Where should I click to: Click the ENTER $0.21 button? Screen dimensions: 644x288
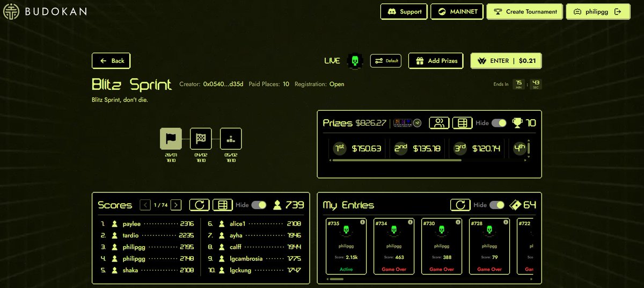(506, 61)
